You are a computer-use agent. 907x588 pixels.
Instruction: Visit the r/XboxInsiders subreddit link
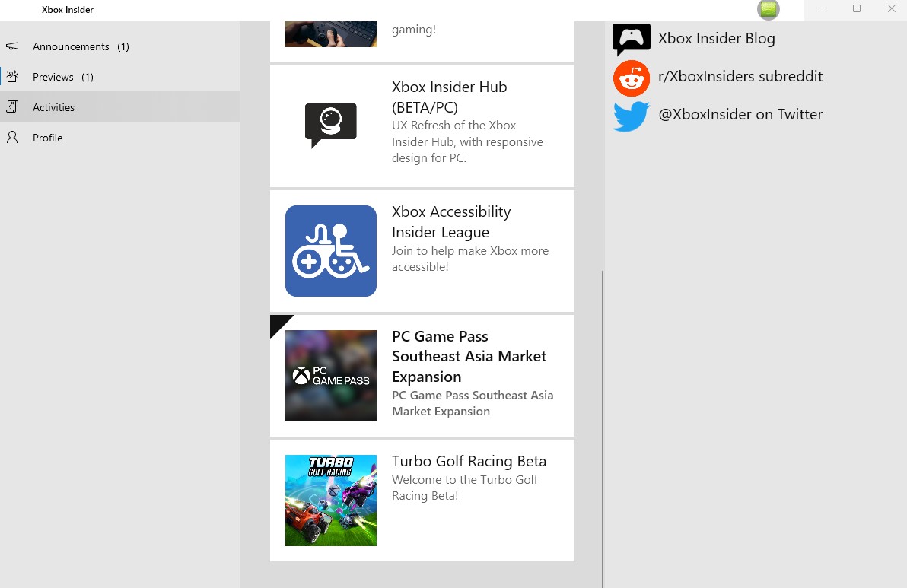pyautogui.click(x=740, y=76)
